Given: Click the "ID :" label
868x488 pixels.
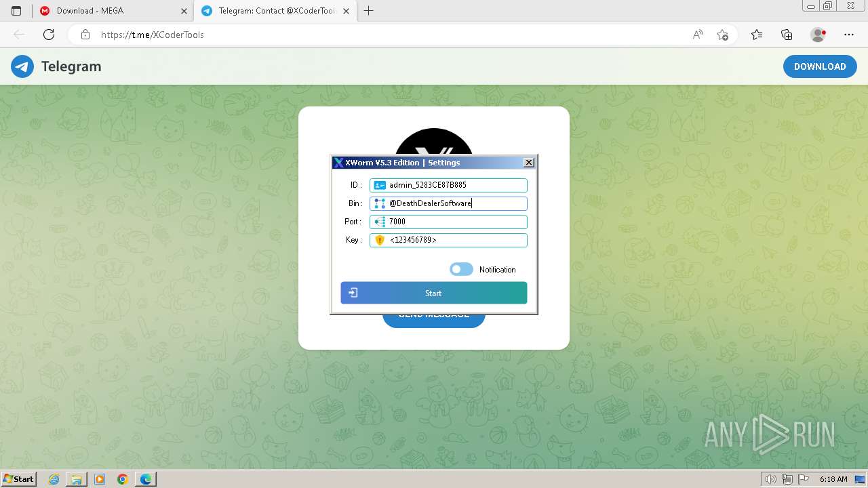Looking at the screenshot, I should [356, 185].
